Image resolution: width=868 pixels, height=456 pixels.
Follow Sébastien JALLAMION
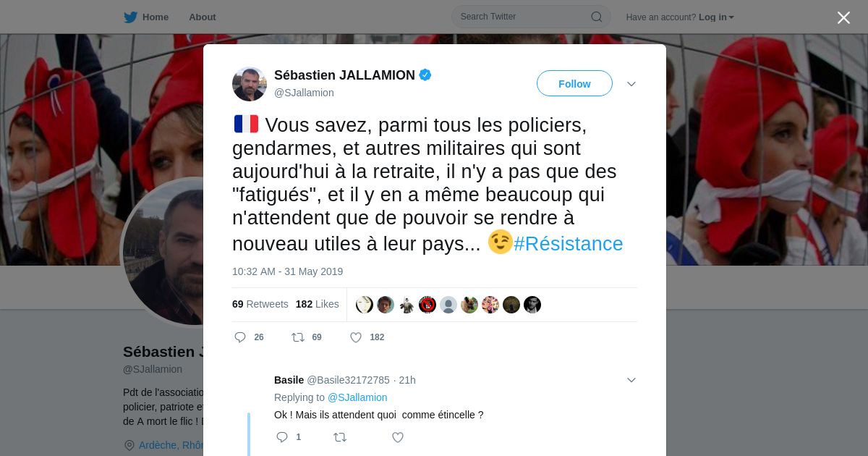(x=574, y=84)
